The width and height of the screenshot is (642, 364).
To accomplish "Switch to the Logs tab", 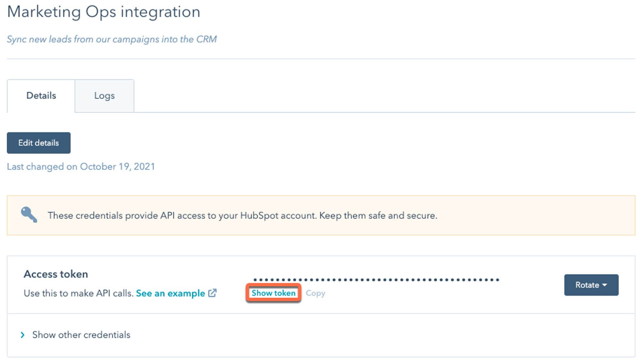I will 104,96.
